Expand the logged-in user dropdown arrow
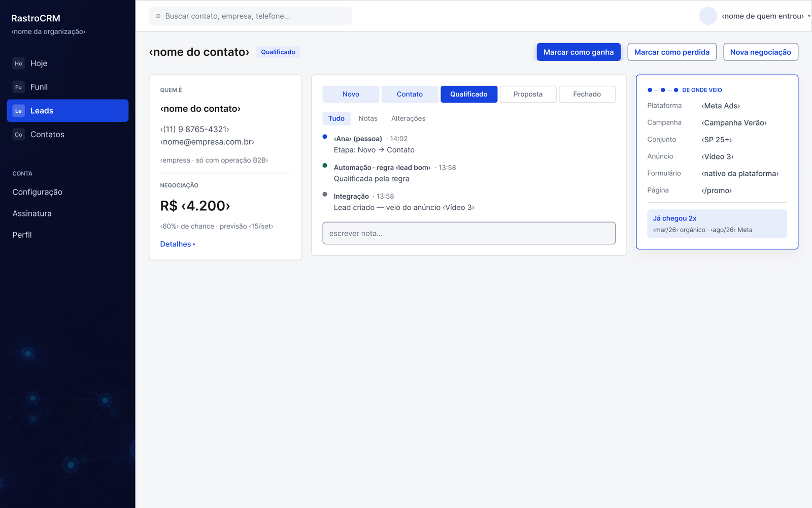812x508 pixels. 809,16
